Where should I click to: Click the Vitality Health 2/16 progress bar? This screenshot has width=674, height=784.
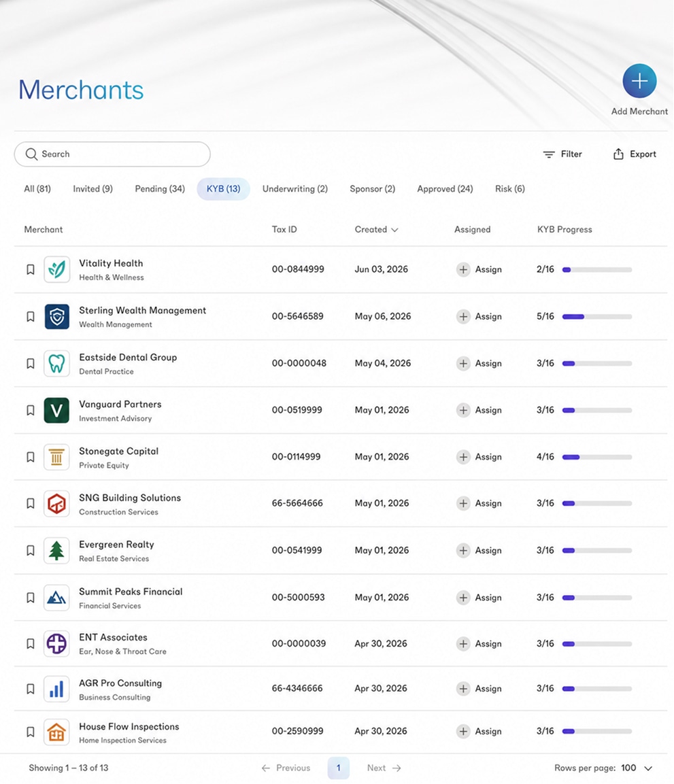[597, 270]
